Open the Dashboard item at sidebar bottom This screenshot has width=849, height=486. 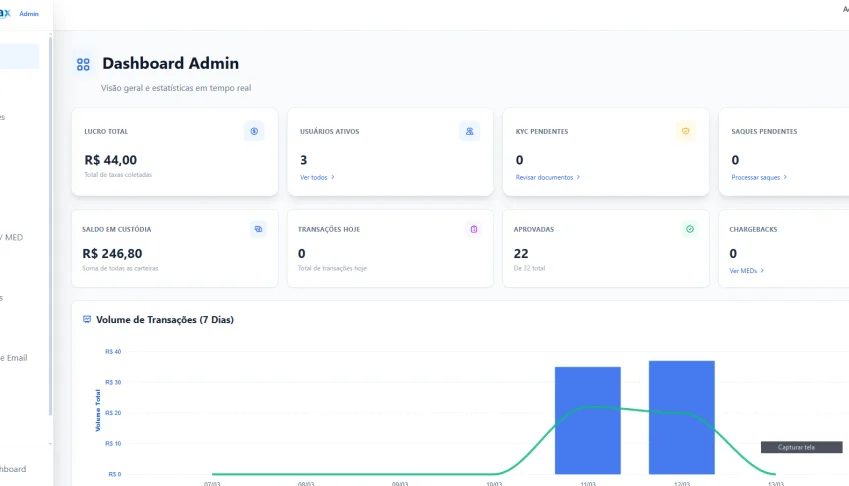coord(13,469)
